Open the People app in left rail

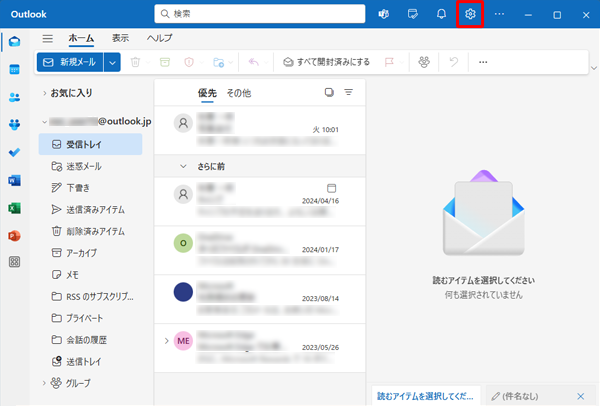(15, 97)
